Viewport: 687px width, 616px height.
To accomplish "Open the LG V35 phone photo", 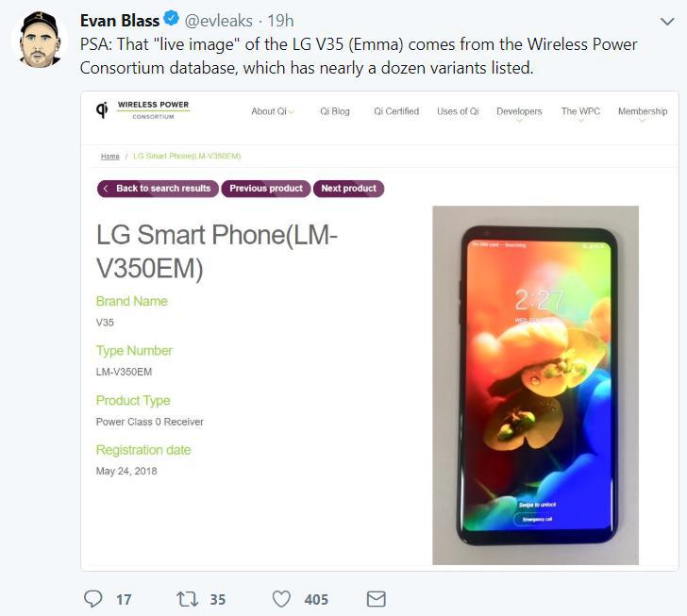I will 535,385.
